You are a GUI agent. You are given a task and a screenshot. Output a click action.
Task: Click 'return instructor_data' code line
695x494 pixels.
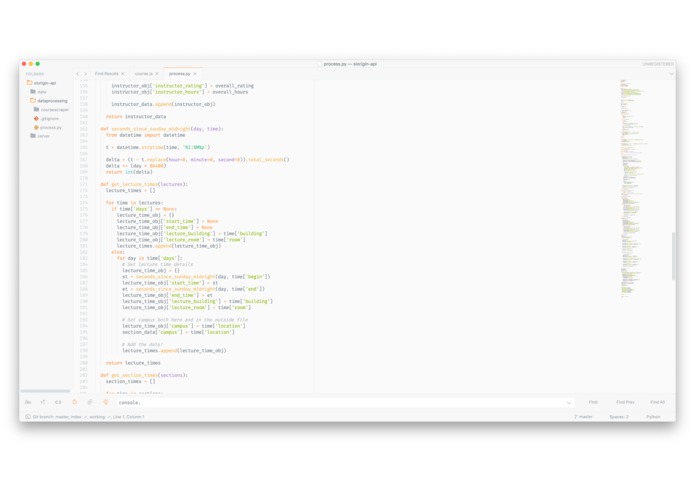[x=136, y=117]
